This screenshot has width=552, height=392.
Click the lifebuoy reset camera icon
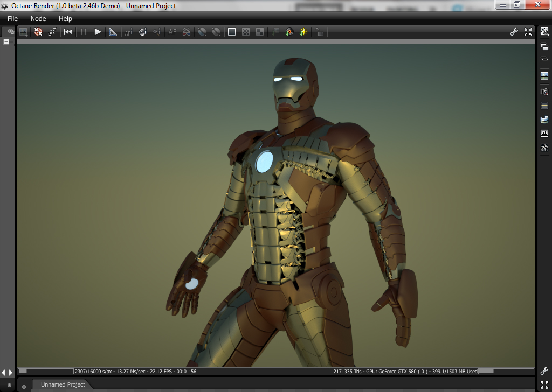coord(38,32)
